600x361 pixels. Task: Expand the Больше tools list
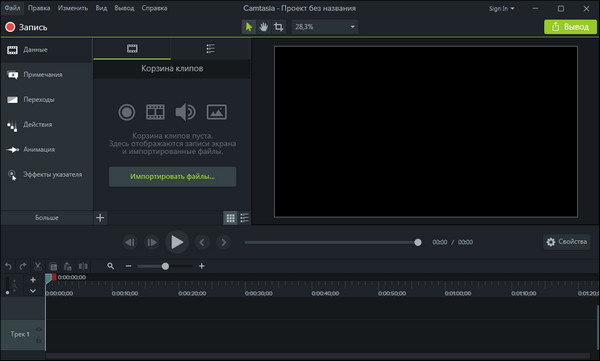pos(47,217)
